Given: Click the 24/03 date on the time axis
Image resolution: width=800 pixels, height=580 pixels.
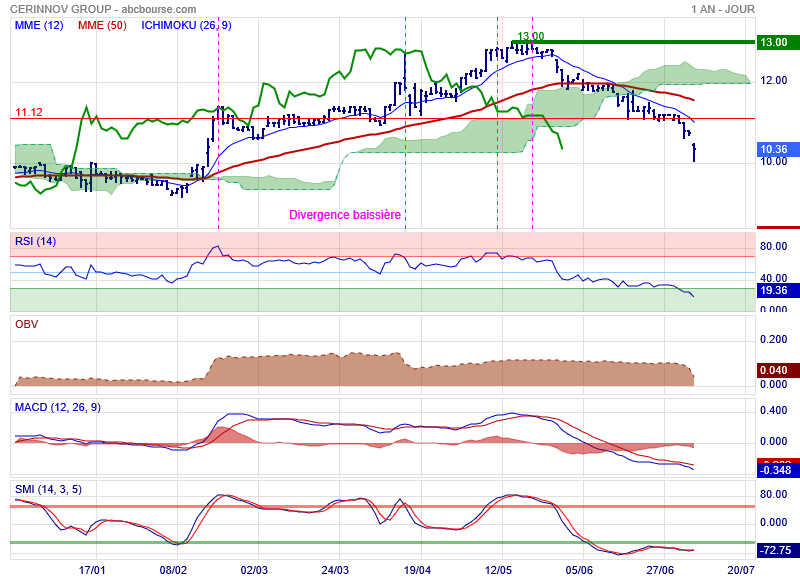Looking at the screenshot, I should (x=335, y=570).
